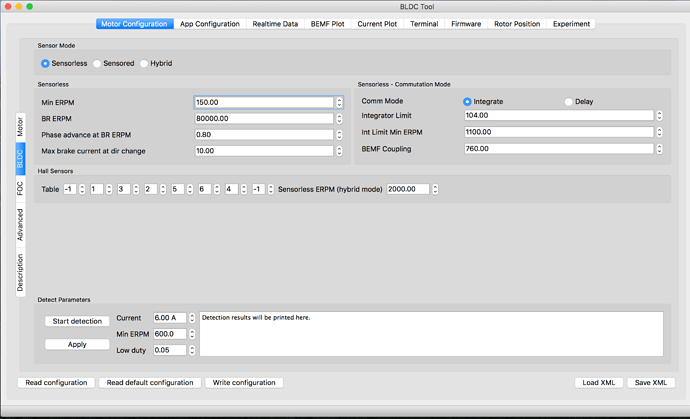Screen dimensions: 690x419
Task: Open the Terminal tab
Action: coord(423,24)
